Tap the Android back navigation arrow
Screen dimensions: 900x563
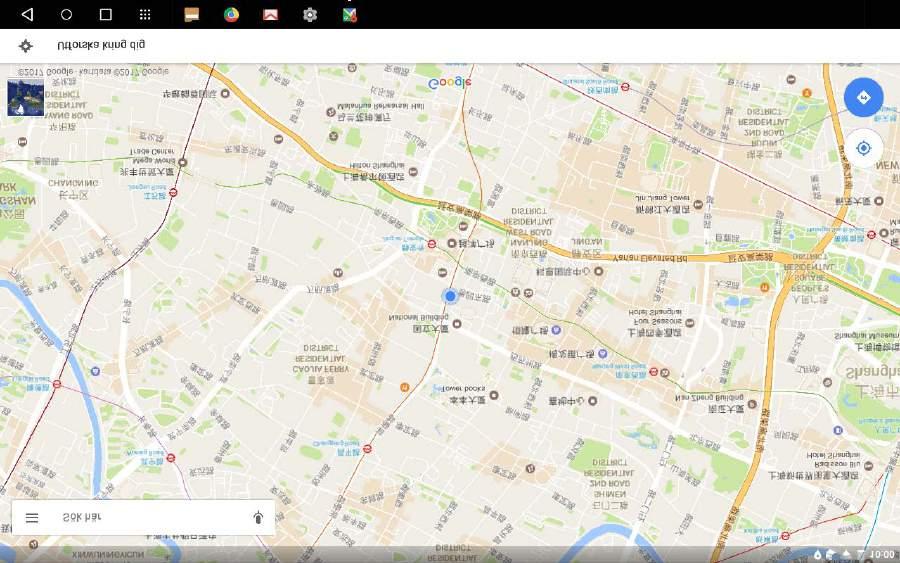click(x=27, y=14)
